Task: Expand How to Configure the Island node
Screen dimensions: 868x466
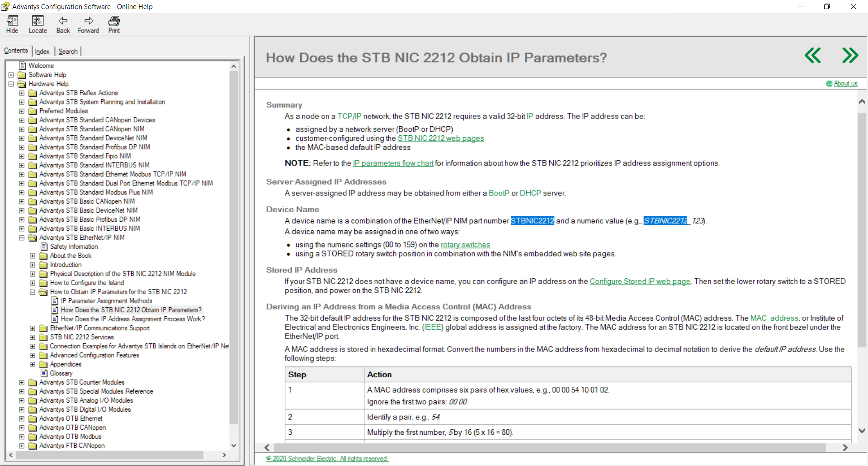Action: coord(33,283)
